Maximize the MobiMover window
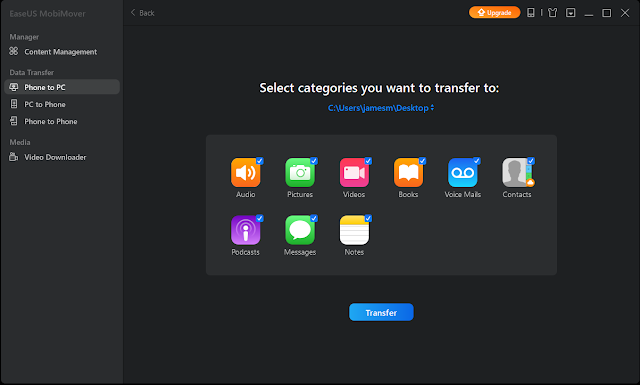The height and width of the screenshot is (385, 640). (x=607, y=13)
